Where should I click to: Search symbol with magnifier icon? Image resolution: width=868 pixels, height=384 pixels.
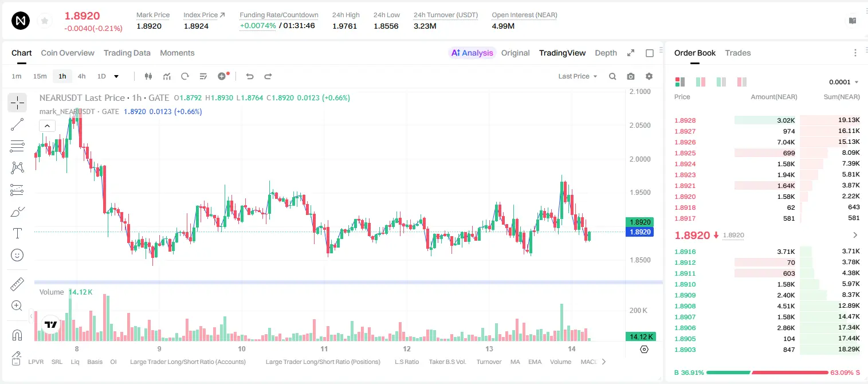pyautogui.click(x=612, y=76)
